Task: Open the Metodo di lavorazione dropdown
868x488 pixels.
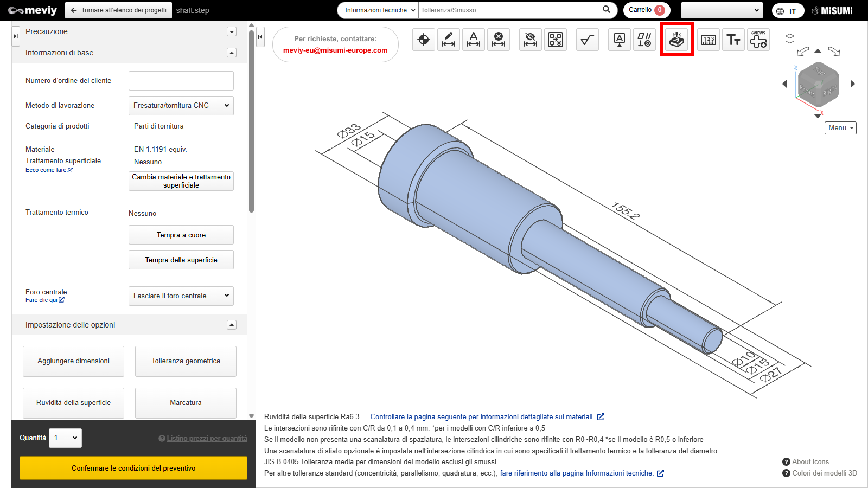Action: pyautogui.click(x=181, y=106)
